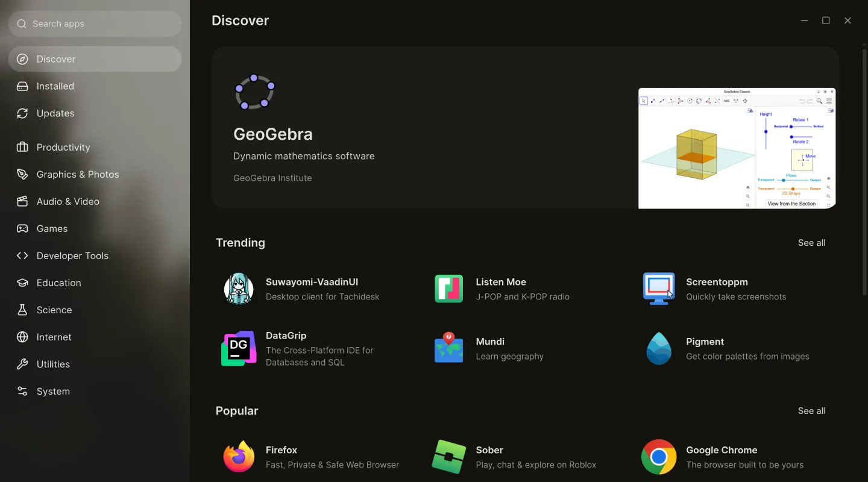Image resolution: width=868 pixels, height=482 pixels.
Task: Click the Internet globe icon
Action: 22,337
